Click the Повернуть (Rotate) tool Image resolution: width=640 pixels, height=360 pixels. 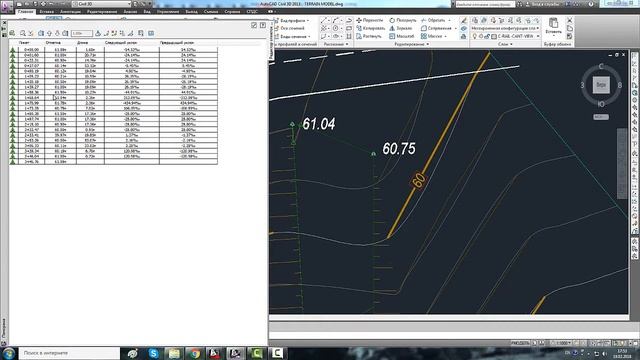coord(403,20)
